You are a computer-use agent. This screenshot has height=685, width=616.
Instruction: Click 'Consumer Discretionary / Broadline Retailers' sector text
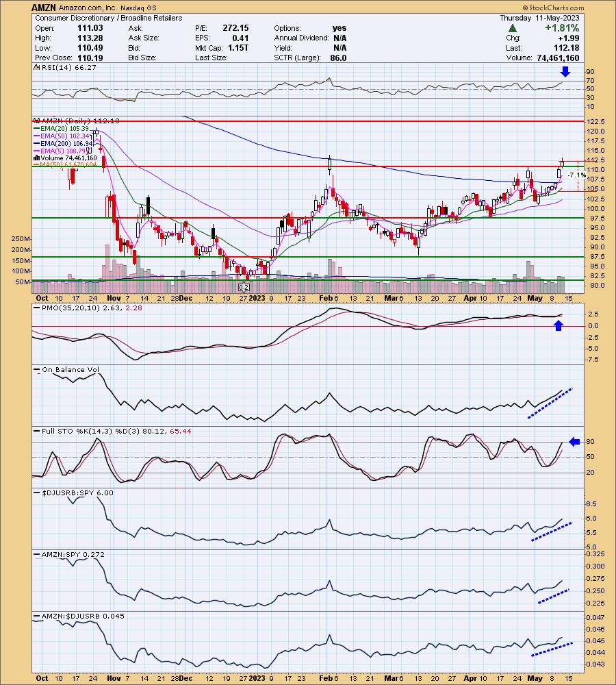(x=109, y=18)
